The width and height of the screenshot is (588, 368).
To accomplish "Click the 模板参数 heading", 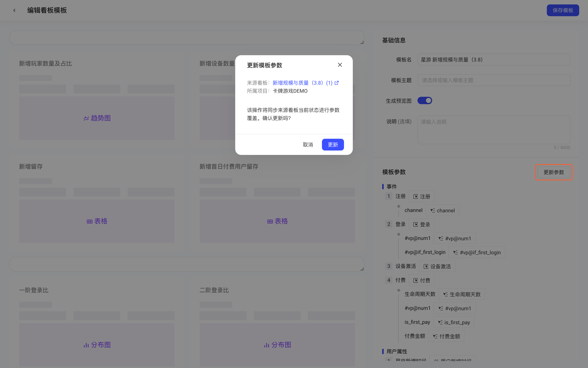I will click(394, 172).
